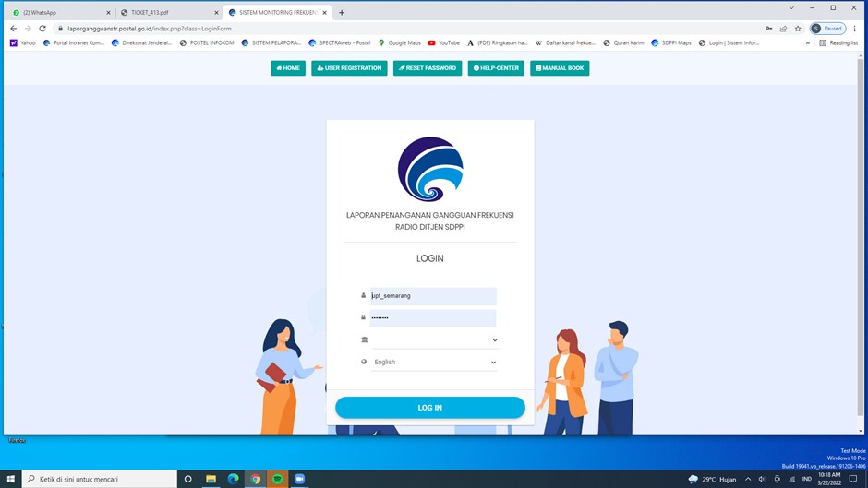This screenshot has height=488, width=868.
Task: Expand the empty institution dropdown
Action: 435,340
